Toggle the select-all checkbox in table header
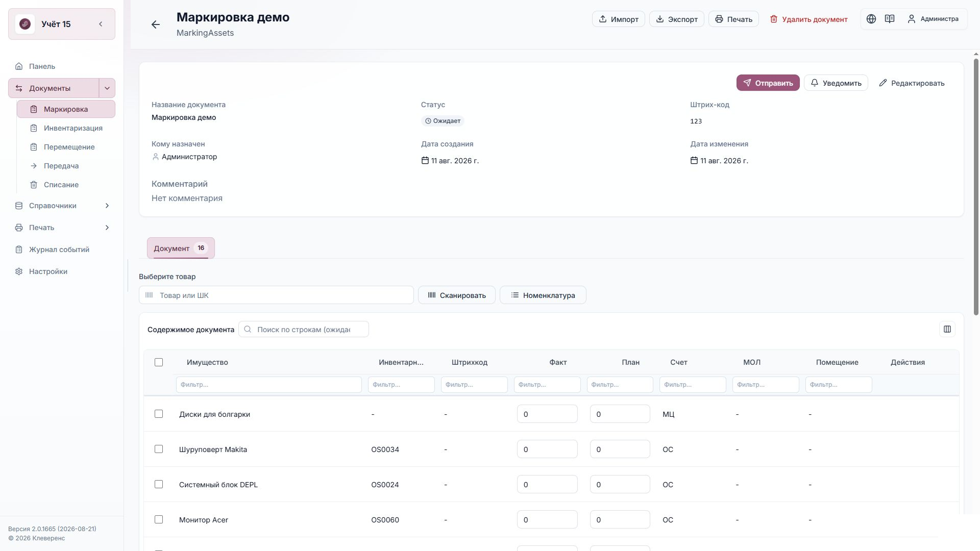This screenshot has height=551, width=980. tap(159, 362)
